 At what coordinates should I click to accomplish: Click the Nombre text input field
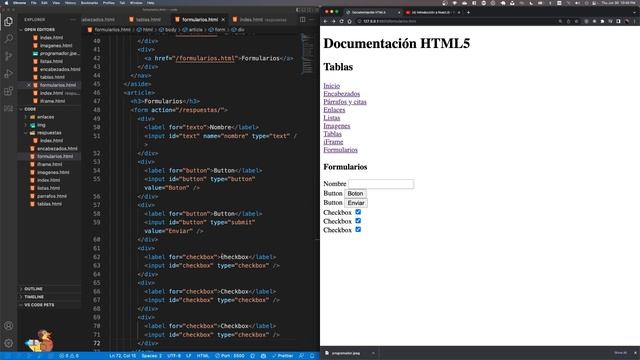[x=381, y=184]
